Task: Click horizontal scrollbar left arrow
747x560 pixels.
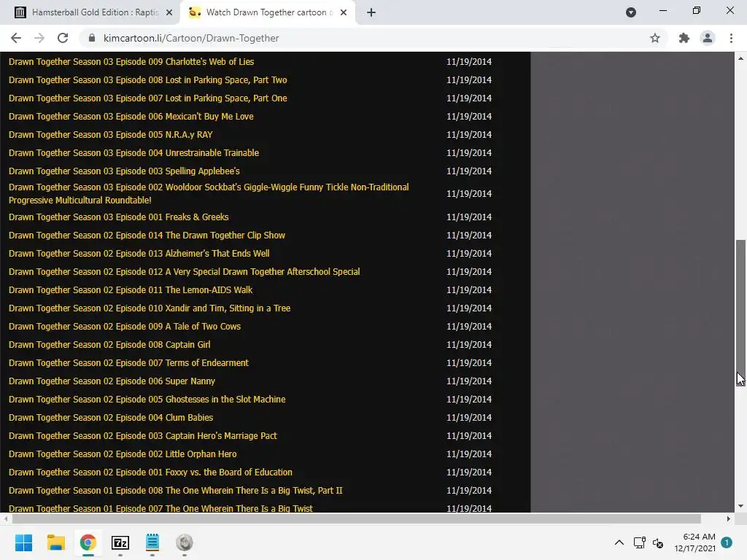Action: point(5,518)
